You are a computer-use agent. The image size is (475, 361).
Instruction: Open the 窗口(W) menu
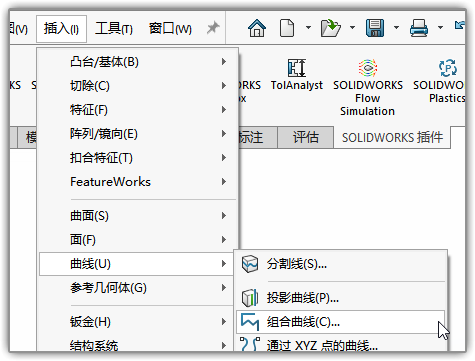pos(170,29)
